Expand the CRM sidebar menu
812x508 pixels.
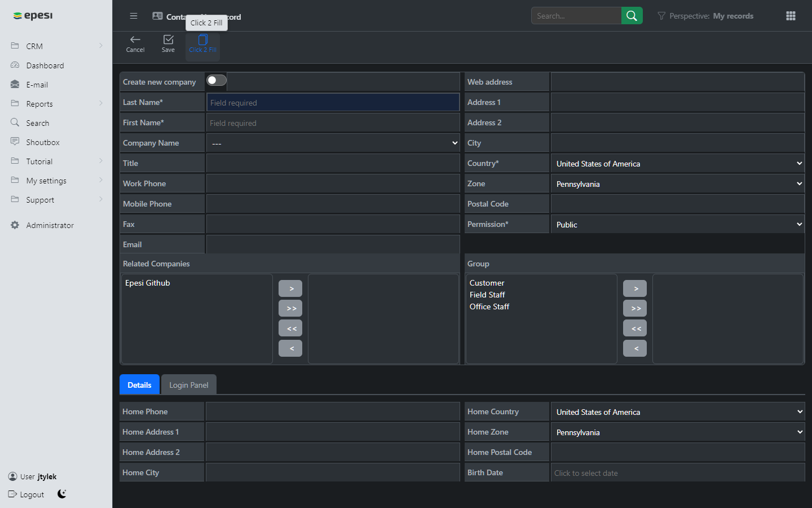(x=56, y=46)
